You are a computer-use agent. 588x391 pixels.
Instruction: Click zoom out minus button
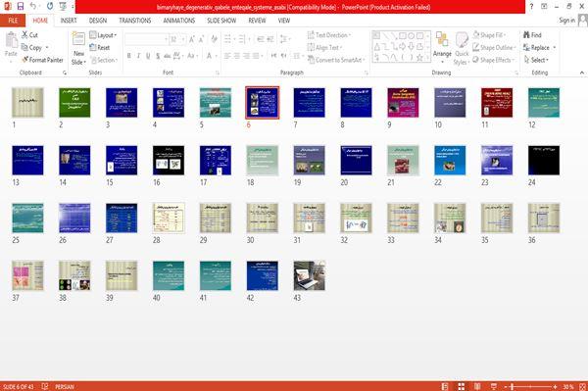coord(505,387)
